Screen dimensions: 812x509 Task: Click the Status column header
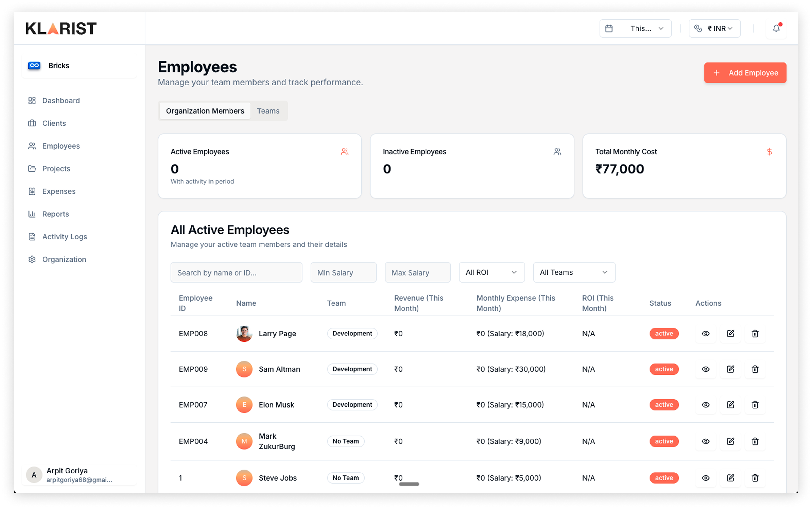click(660, 303)
